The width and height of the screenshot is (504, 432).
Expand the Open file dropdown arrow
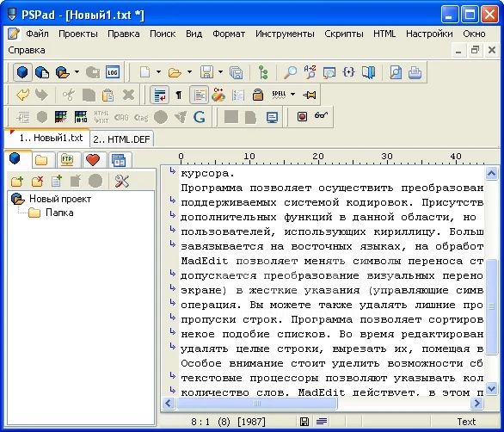[189, 72]
